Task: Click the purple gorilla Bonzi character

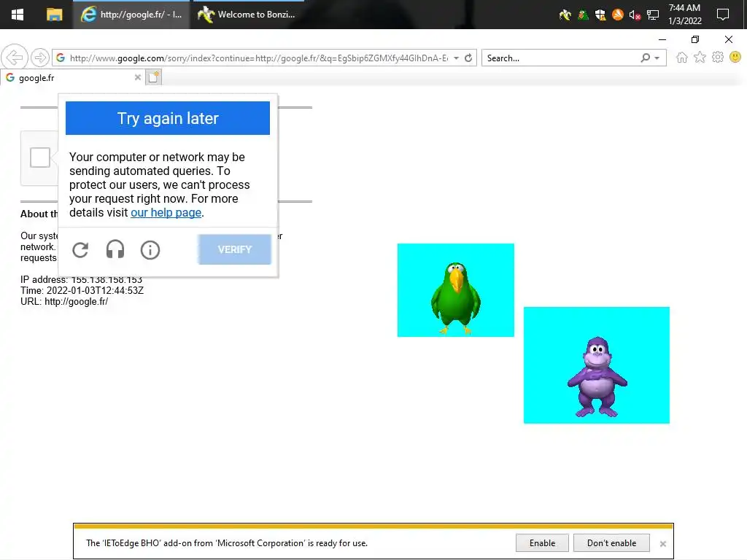Action: (597, 377)
